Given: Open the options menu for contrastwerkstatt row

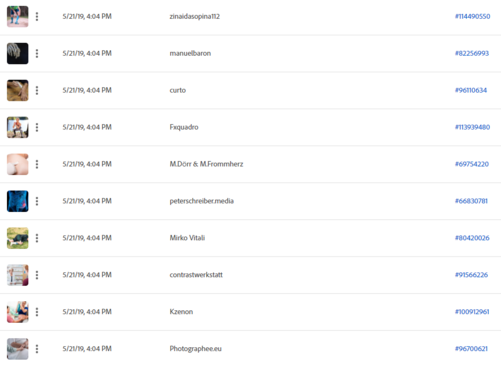Looking at the screenshot, I should (37, 275).
